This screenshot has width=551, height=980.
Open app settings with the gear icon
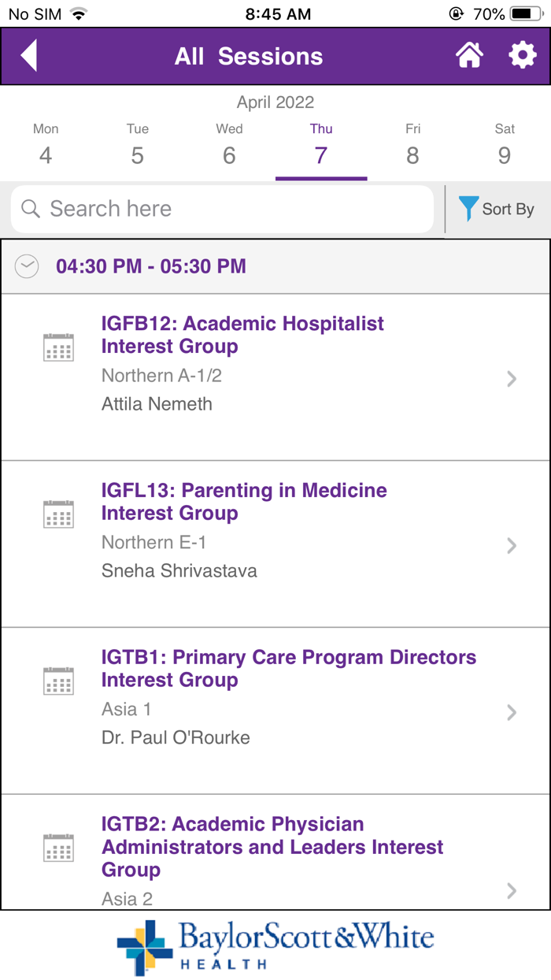(522, 55)
